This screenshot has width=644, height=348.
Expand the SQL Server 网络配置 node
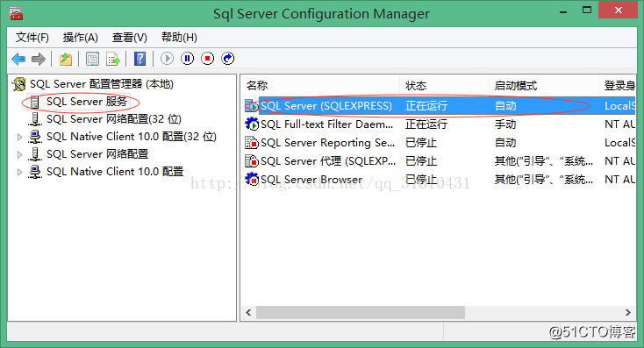[x=19, y=154]
